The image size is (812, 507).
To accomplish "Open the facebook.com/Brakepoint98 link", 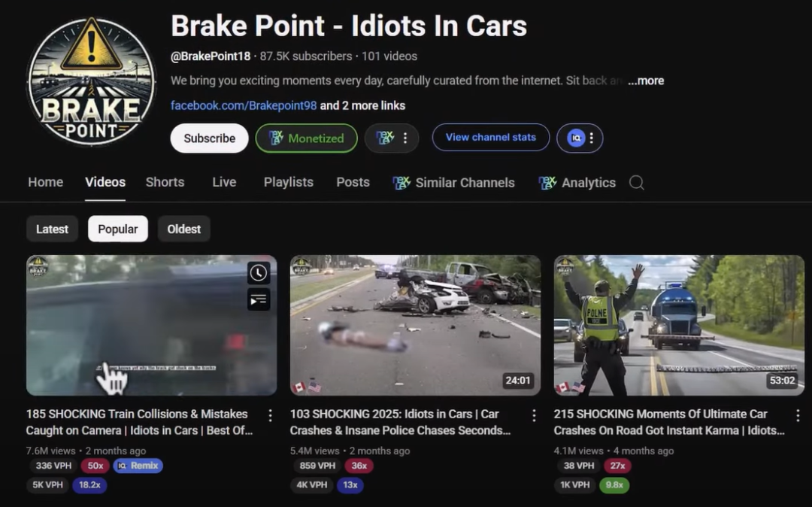I will [x=244, y=105].
